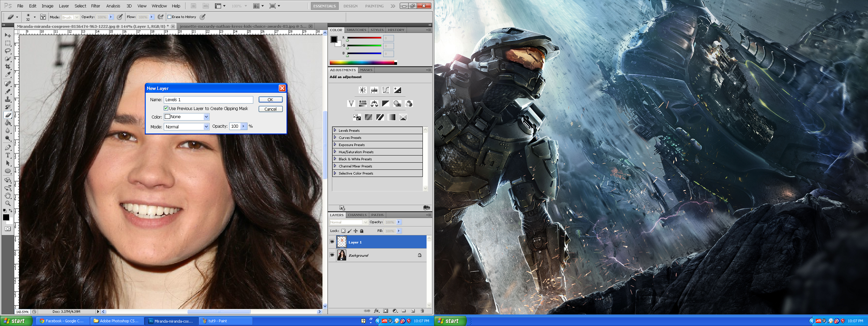Screen dimensions: 868x326
Task: Open Windows start menu on left monitor
Action: click(x=16, y=321)
